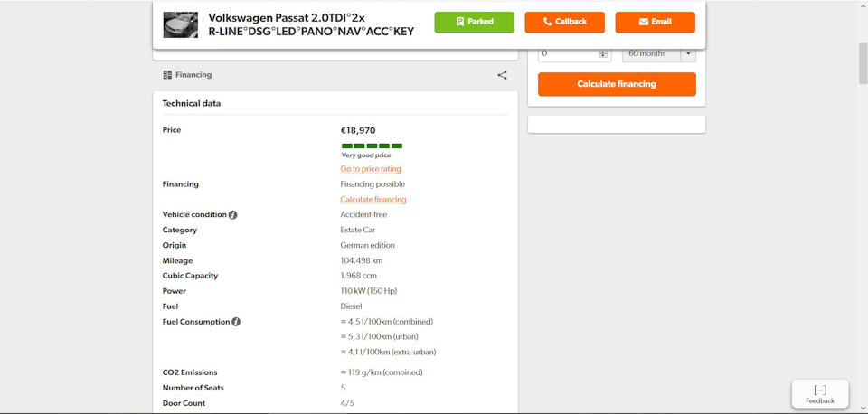Screen dimensions: 868x414
Task: Click the deposit amount input field
Action: 574,53
